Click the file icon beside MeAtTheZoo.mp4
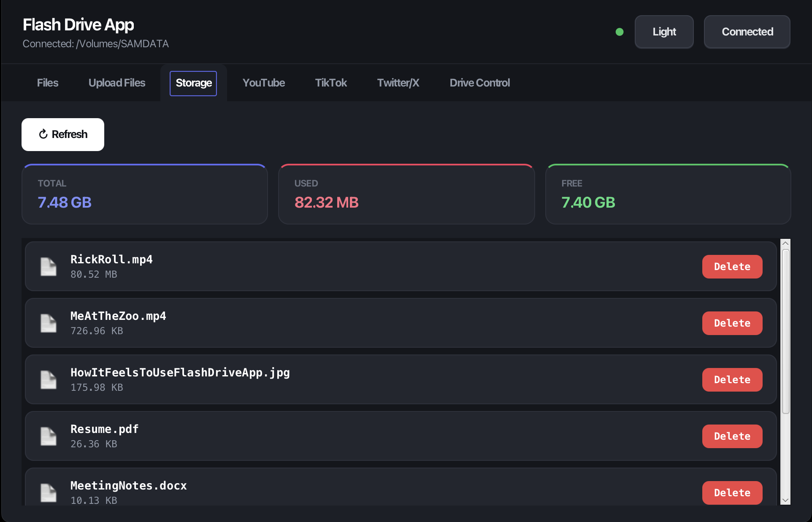 pyautogui.click(x=48, y=323)
